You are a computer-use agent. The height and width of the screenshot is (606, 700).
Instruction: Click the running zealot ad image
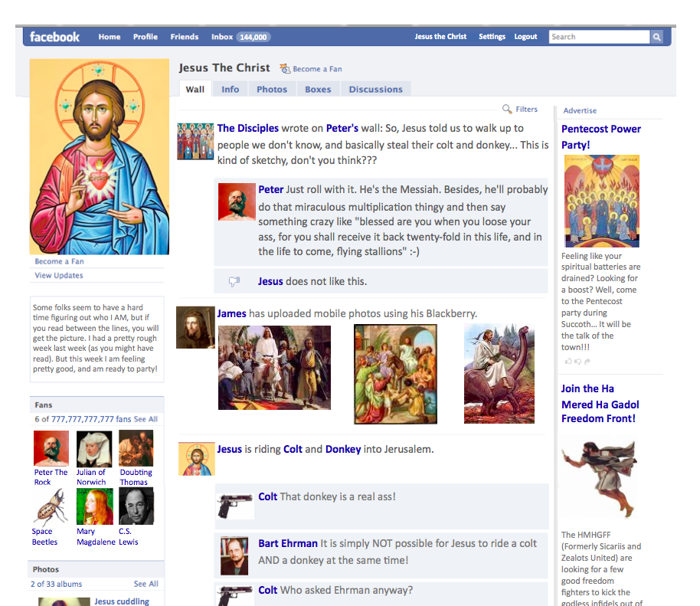point(600,479)
